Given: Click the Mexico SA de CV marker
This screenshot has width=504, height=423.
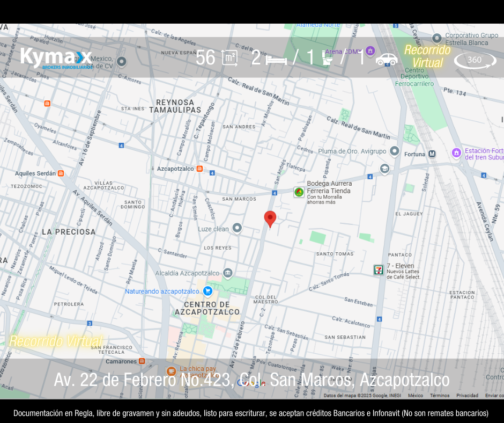Looking at the screenshot, I should (122, 61).
